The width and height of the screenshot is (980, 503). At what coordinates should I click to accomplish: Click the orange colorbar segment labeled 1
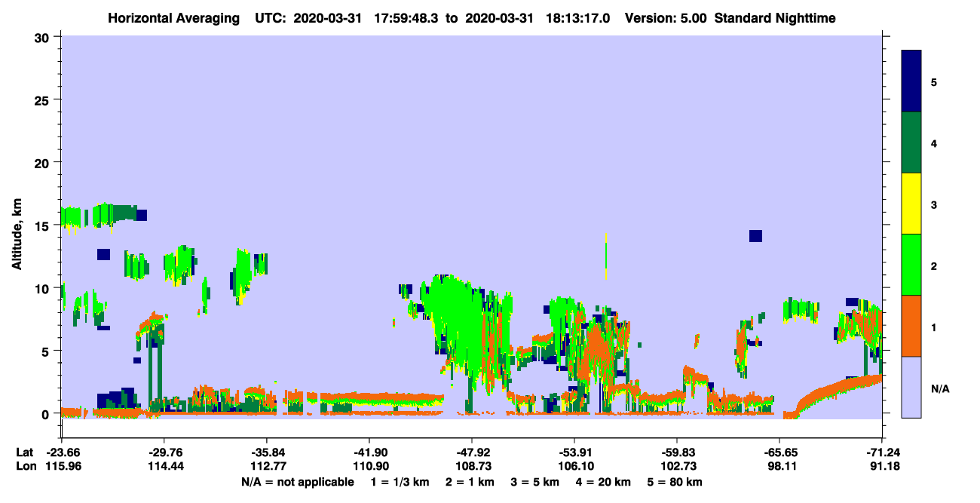[x=911, y=326]
